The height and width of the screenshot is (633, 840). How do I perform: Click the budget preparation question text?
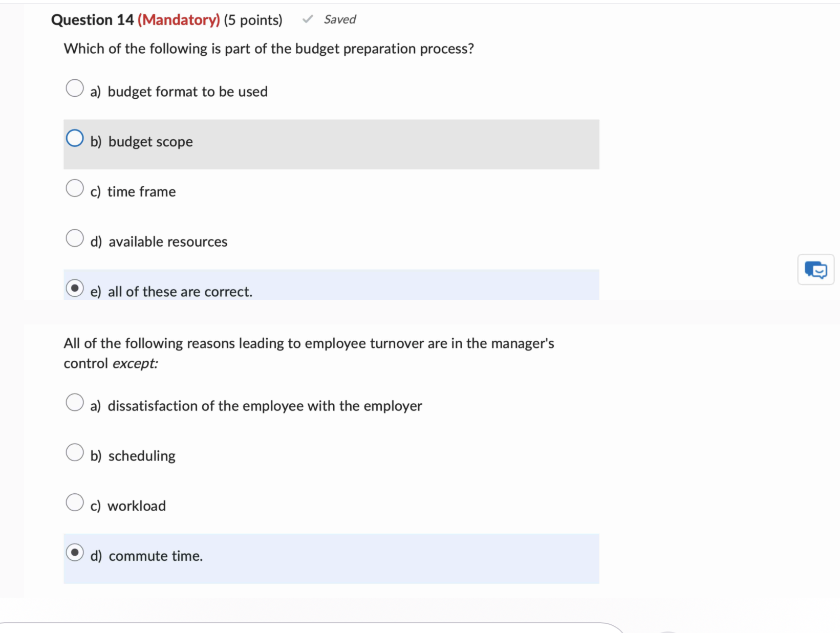[x=268, y=49]
